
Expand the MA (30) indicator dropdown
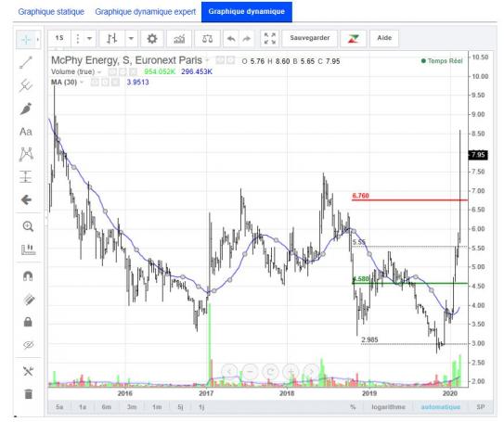[82, 83]
